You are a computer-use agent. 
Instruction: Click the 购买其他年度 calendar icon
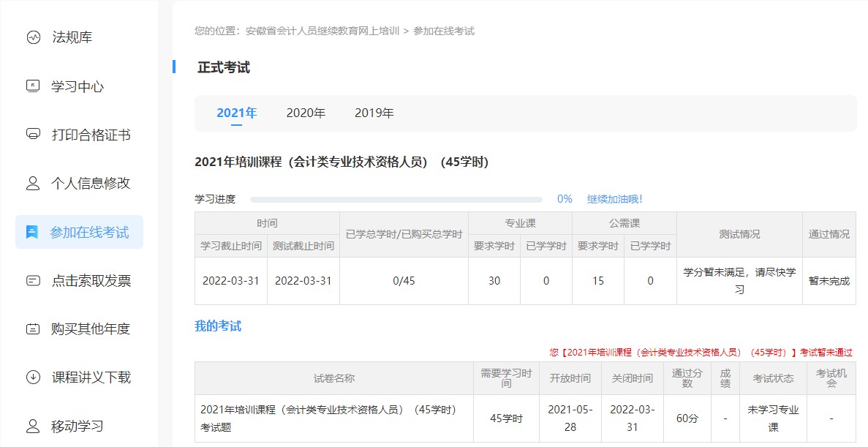[x=33, y=329]
